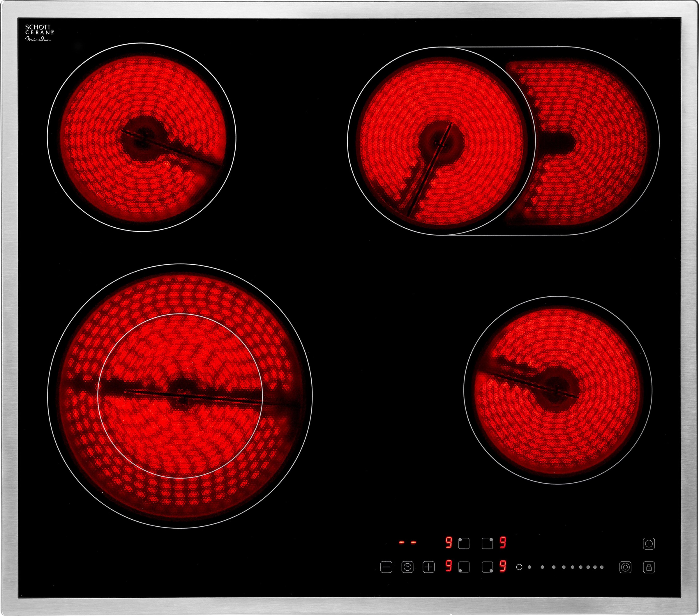Tap the timer display showing two dashes
The height and width of the screenshot is (616, 699).
[x=408, y=543]
